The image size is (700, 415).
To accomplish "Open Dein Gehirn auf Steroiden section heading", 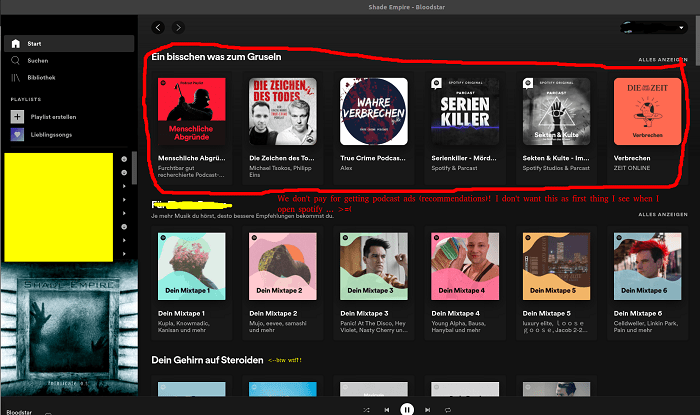I will click(x=207, y=360).
